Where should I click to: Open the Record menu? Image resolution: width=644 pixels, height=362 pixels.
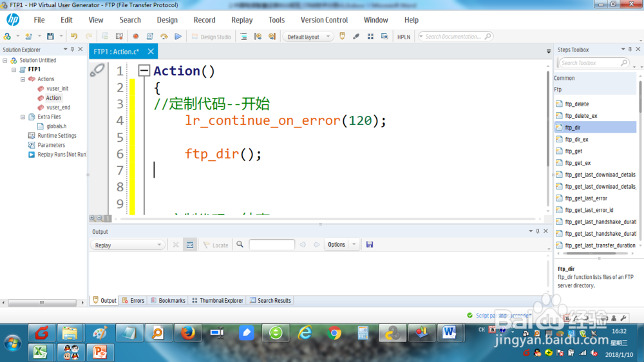pyautogui.click(x=205, y=20)
